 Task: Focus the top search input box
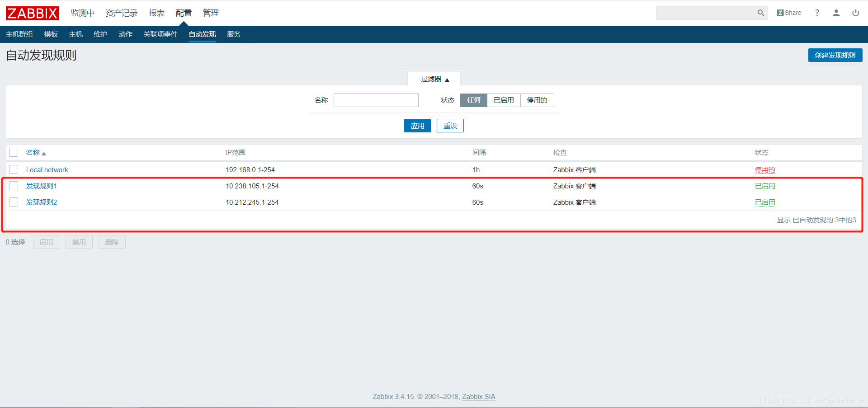coord(706,13)
